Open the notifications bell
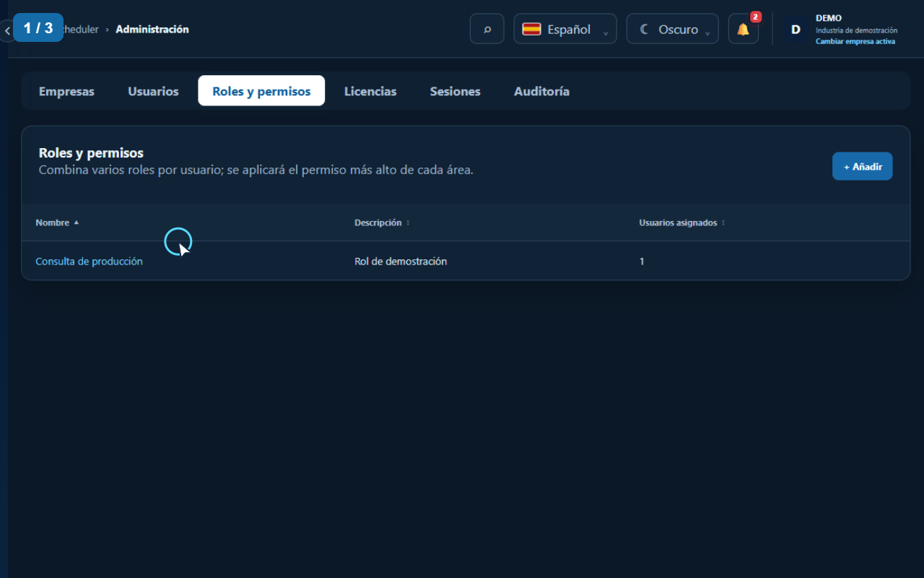 click(744, 29)
